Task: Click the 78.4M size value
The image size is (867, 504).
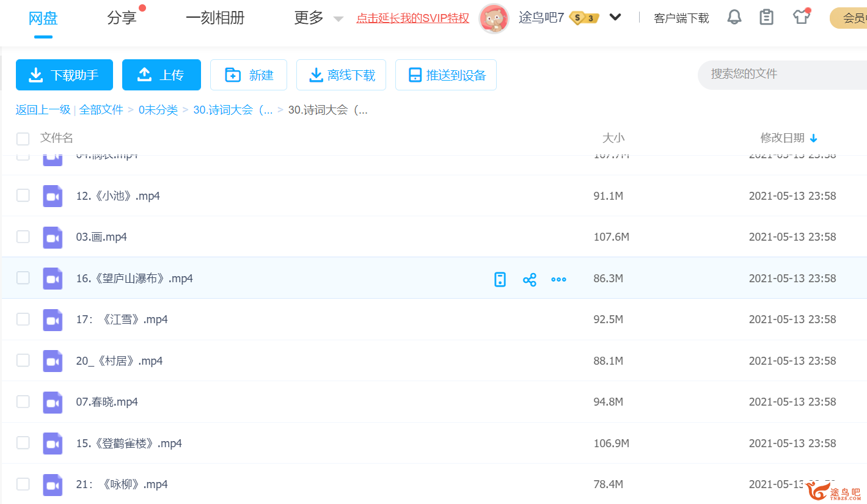Action: (609, 484)
